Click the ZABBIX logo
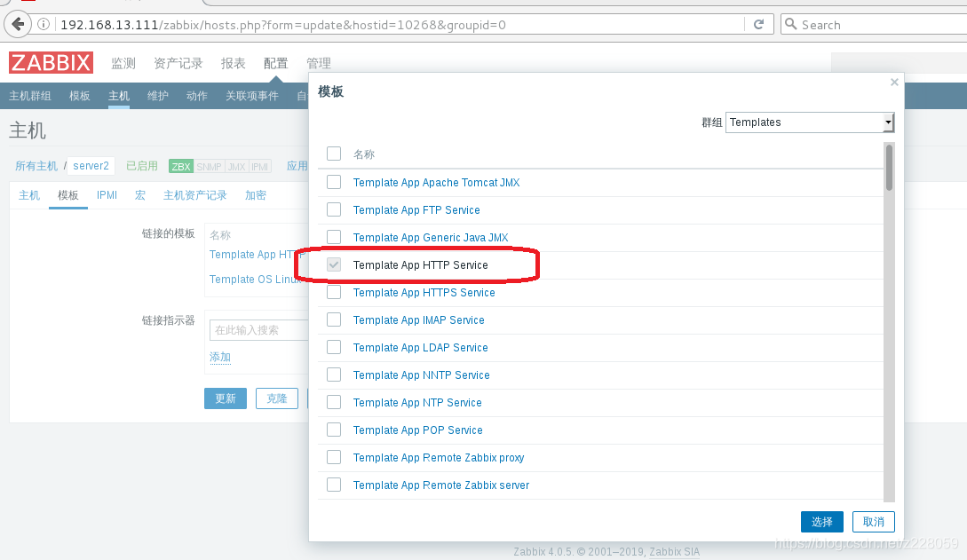The width and height of the screenshot is (967, 560). (x=52, y=63)
